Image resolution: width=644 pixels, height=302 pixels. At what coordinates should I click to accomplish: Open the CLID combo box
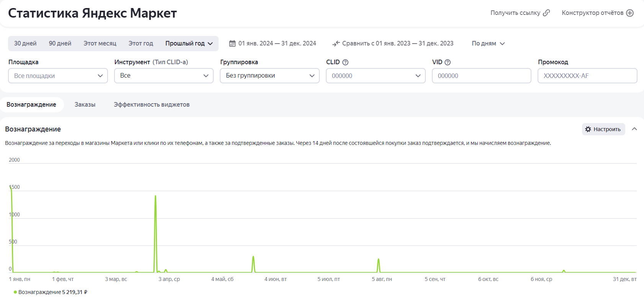tap(376, 76)
